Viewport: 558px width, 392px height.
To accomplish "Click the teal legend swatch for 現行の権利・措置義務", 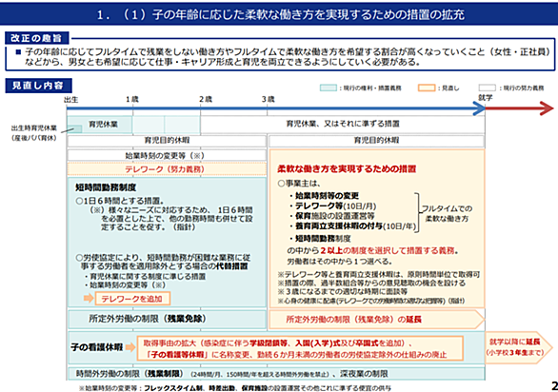I will (x=329, y=88).
